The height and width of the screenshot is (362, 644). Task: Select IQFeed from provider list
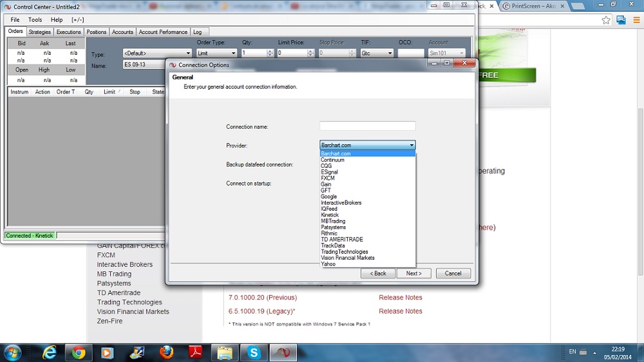coord(368,209)
